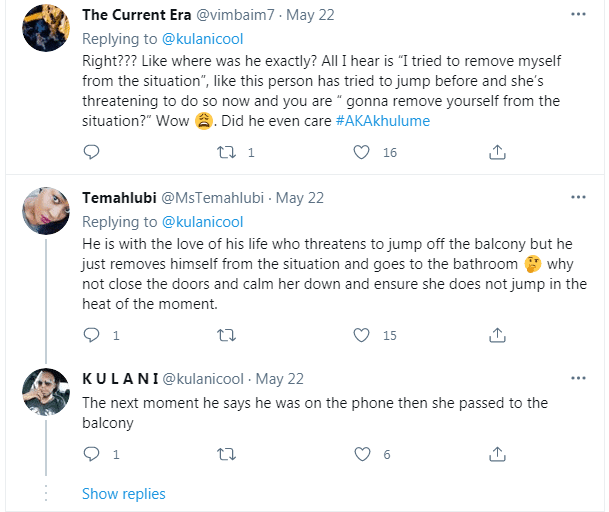The width and height of the screenshot is (609, 512).
Task: Reply to KULANI's tweet
Action: 91,454
